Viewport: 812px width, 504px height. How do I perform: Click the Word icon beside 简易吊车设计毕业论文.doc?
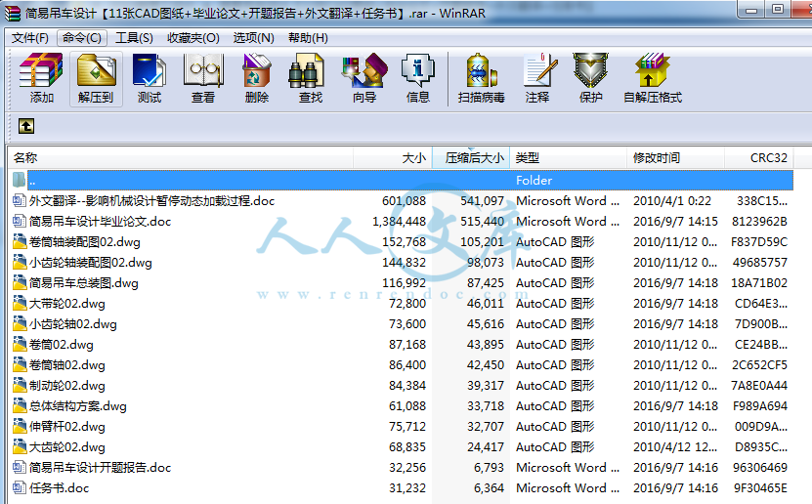coord(20,221)
